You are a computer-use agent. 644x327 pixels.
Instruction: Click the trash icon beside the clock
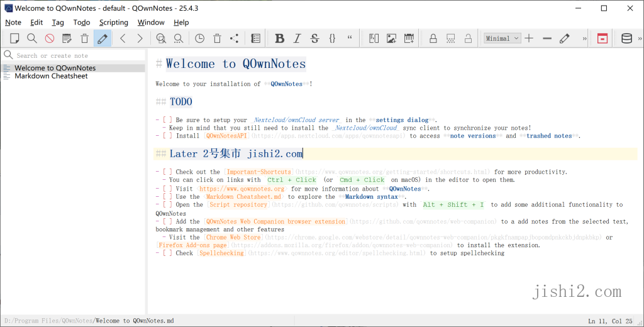coord(217,38)
